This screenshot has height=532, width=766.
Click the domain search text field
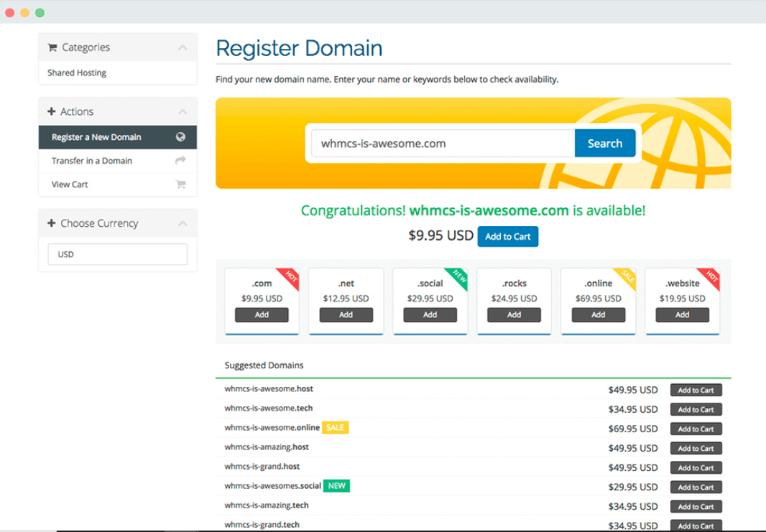tap(443, 144)
